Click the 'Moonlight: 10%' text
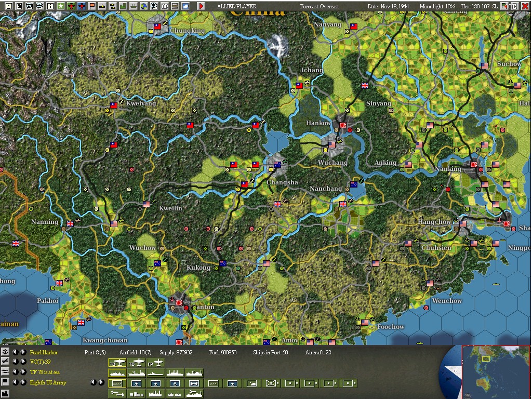The image size is (532, 399). (x=437, y=6)
